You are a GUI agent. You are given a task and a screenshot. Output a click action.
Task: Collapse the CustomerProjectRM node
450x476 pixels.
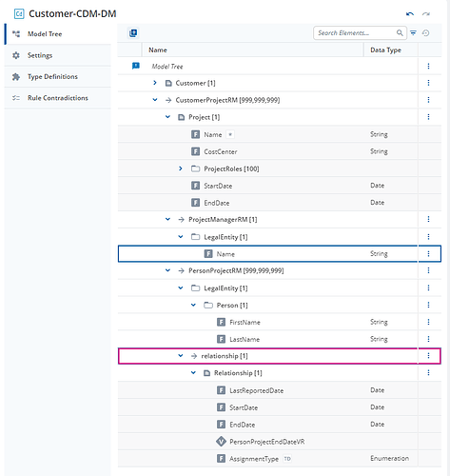point(155,100)
